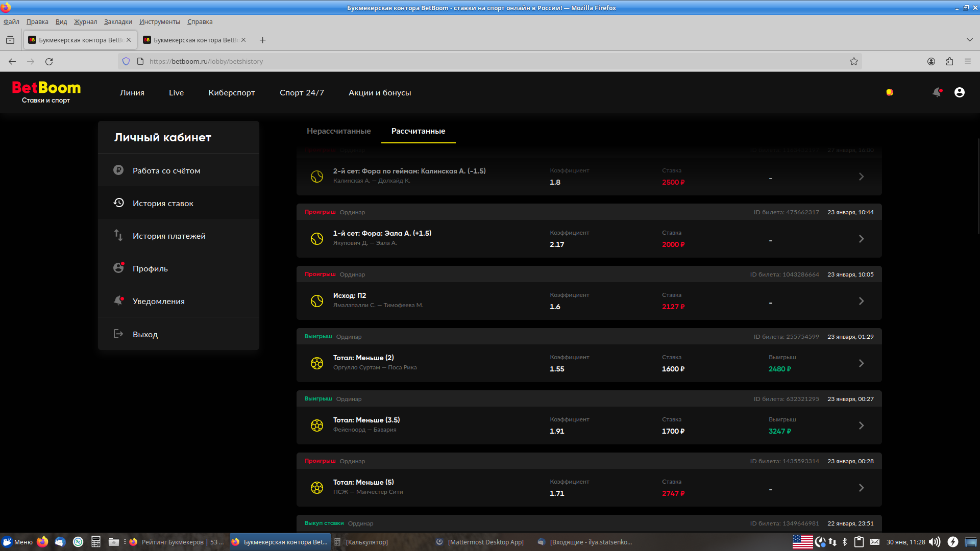Screen dimensions: 980x551
Task: Expand the Исход: П2 bet chevron
Action: click(861, 301)
